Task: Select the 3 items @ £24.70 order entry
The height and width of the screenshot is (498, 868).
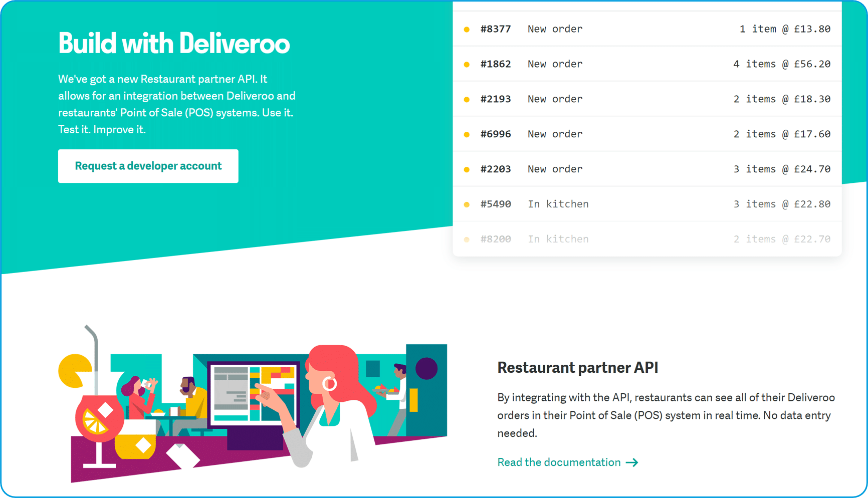Action: pyautogui.click(x=781, y=169)
